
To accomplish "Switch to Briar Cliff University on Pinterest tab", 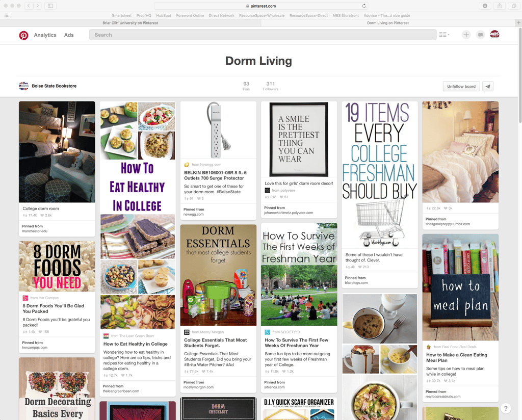I will click(130, 23).
